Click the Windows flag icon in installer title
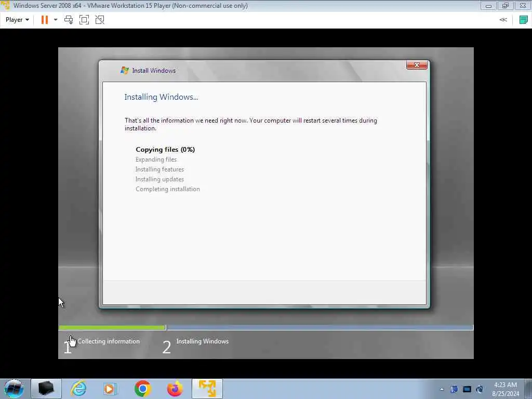 (125, 70)
